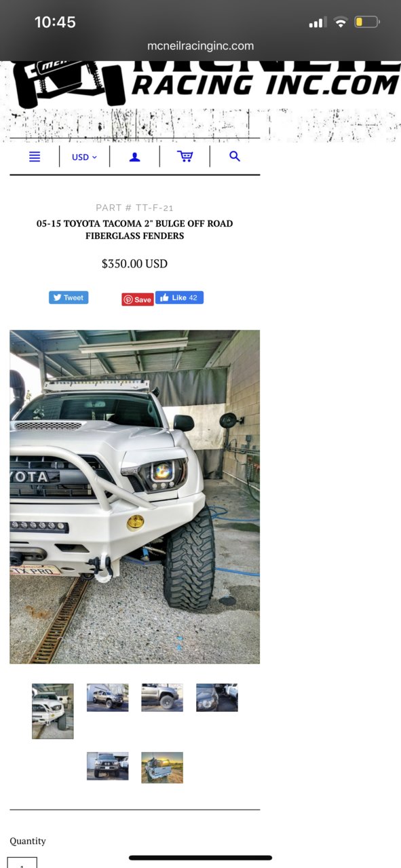The image size is (401, 868).
Task: Tap the mcneilracinginc.com address bar
Action: coord(200,46)
